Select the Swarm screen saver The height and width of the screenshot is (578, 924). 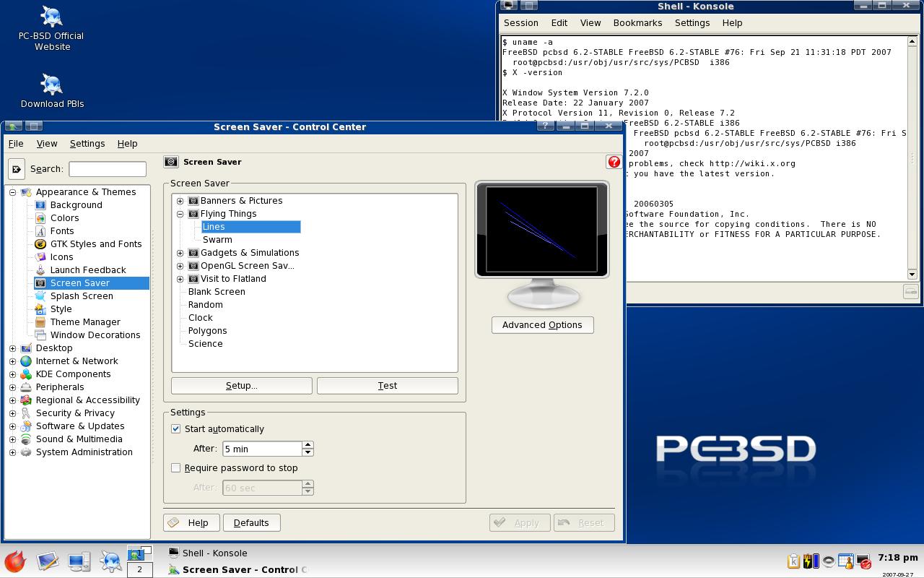217,240
